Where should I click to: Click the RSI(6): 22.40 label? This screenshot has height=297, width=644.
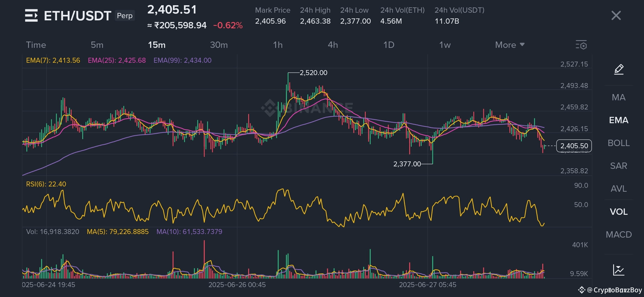46,184
